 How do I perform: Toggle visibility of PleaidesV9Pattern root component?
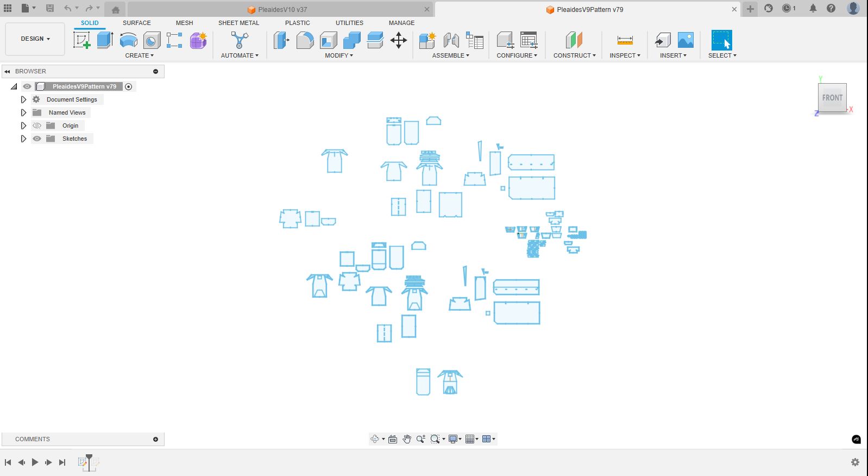(27, 86)
